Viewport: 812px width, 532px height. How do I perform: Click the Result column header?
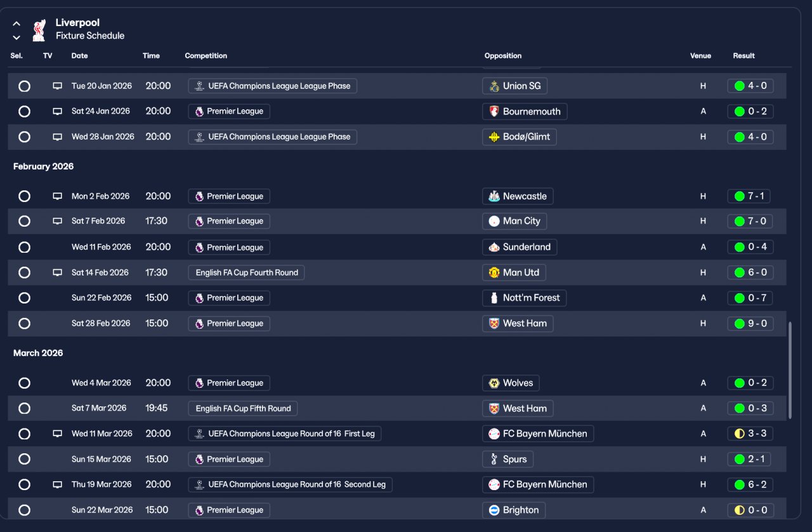tap(743, 56)
